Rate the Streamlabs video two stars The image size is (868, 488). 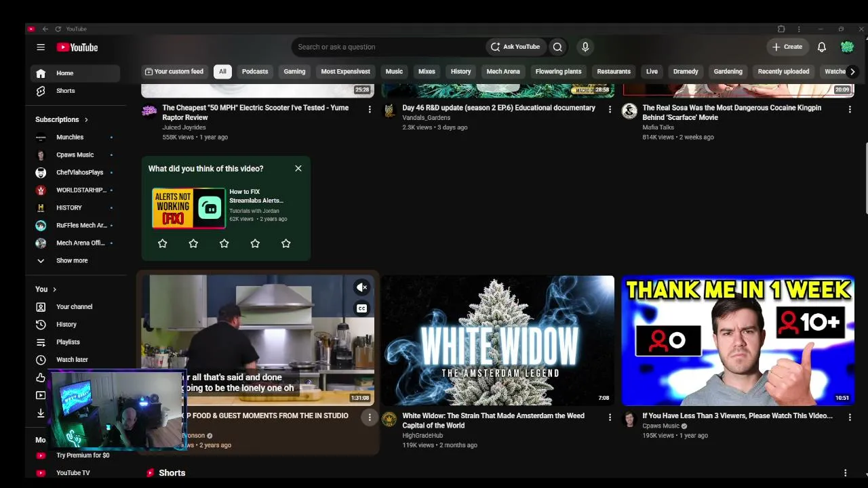(x=193, y=243)
